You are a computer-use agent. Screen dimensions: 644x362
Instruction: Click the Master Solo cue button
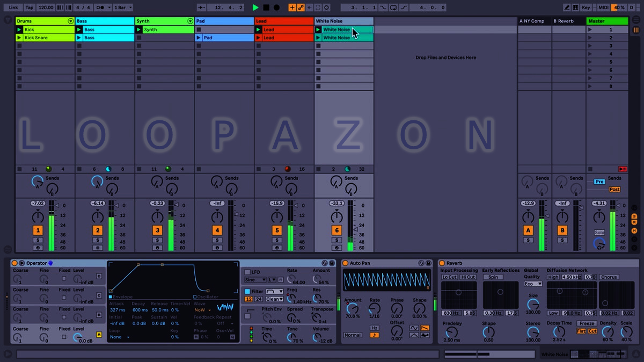click(599, 233)
